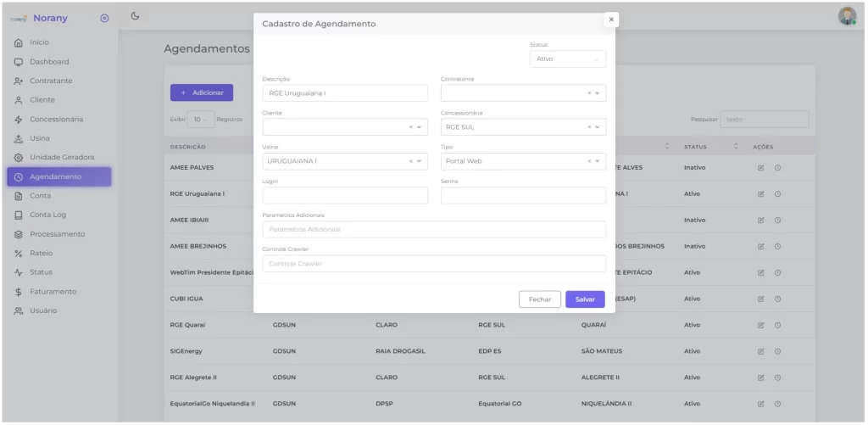Open the Status dropdown showing Ativo
The width and height of the screenshot is (868, 425).
(567, 59)
